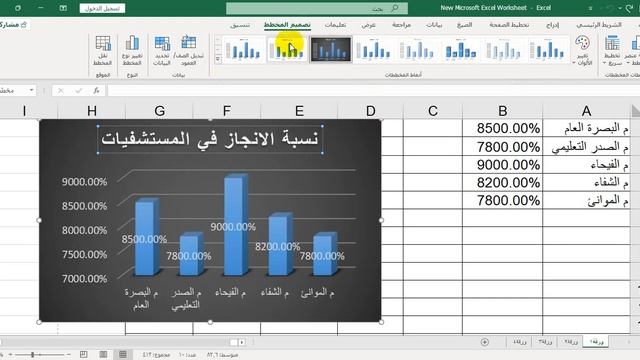Select the dark background chart style thumbnail
640x360 pixels.
click(331, 49)
